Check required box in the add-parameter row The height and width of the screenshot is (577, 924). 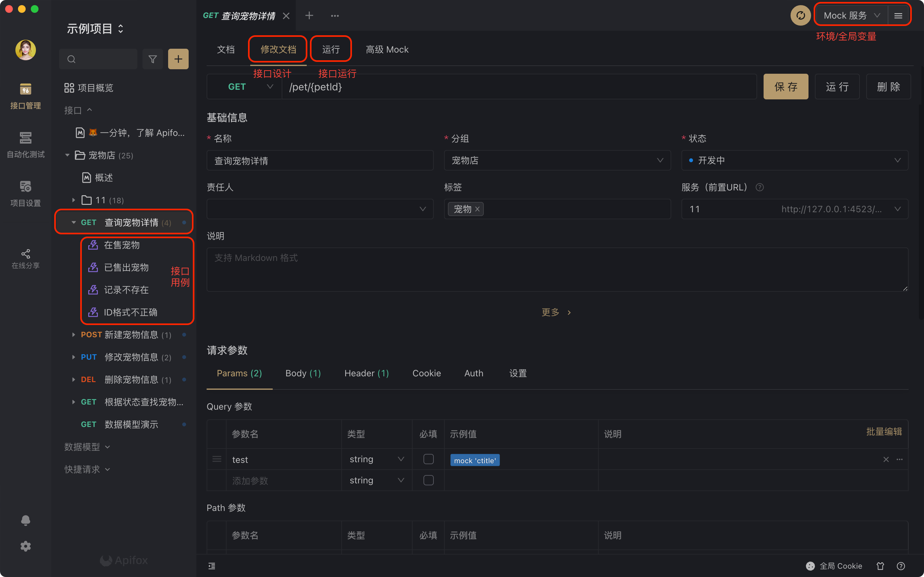click(428, 480)
